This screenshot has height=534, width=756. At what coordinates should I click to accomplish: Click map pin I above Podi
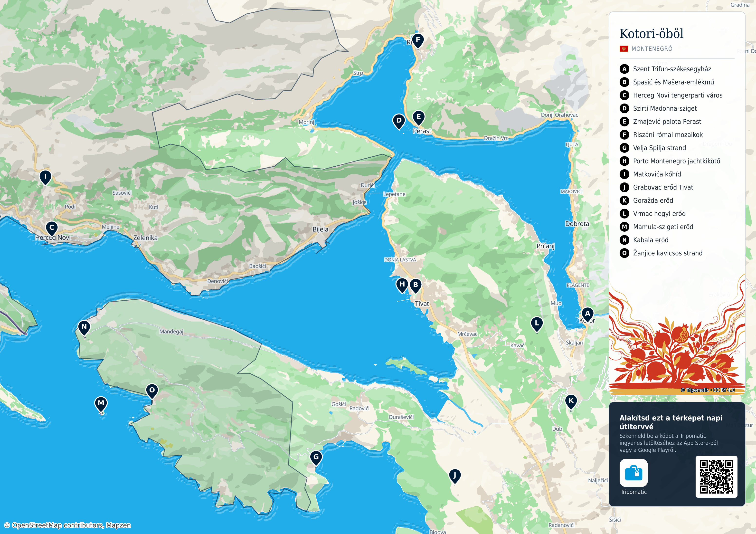coord(46,177)
